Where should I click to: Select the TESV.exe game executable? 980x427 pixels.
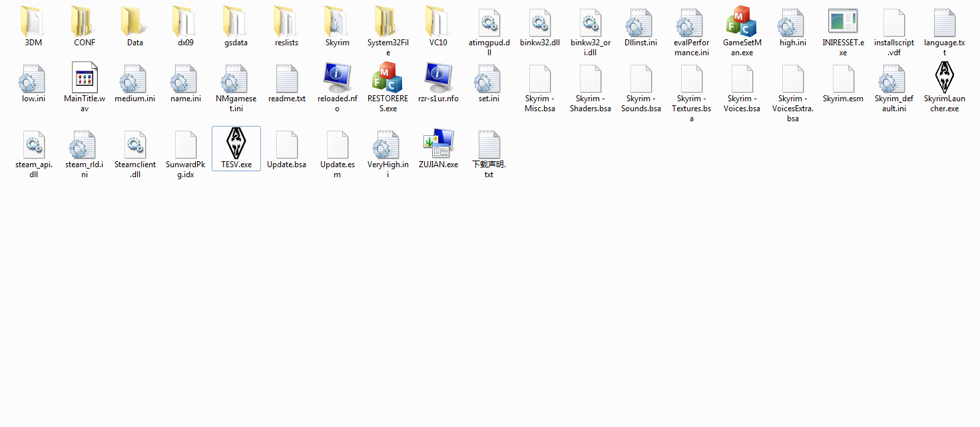click(x=236, y=148)
